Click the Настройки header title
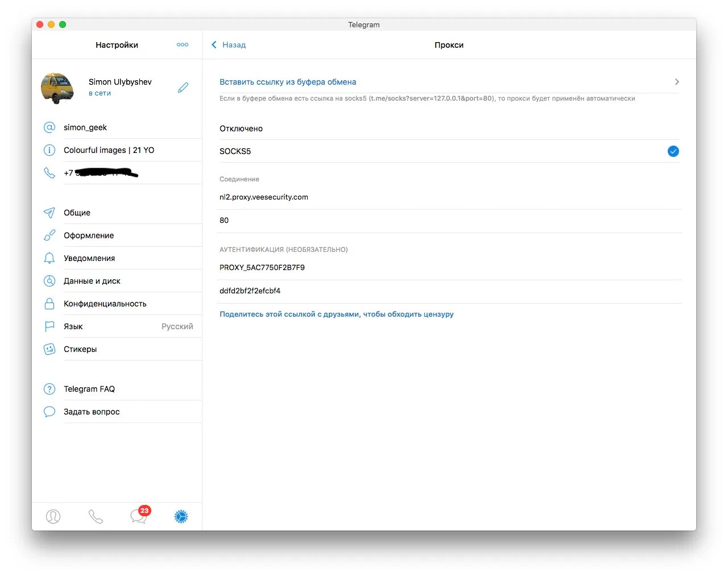This screenshot has height=576, width=728. click(117, 45)
